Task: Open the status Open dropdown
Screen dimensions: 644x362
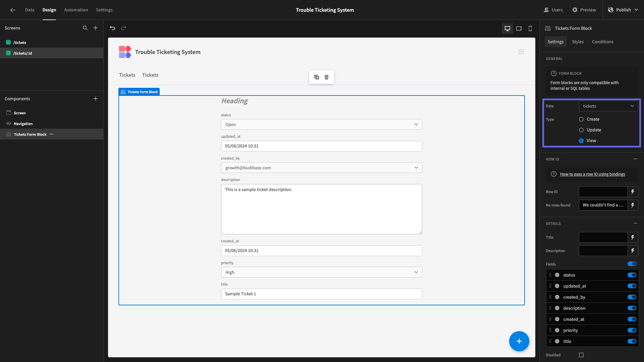Action: (321, 124)
